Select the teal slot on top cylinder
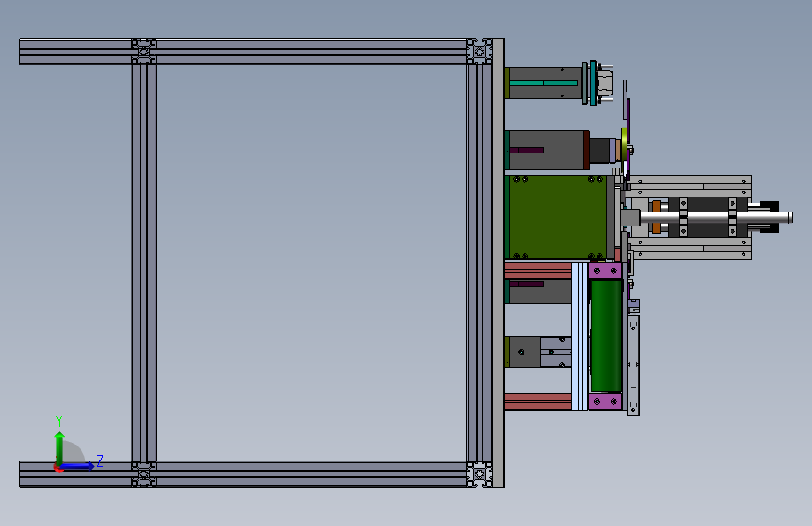812x526 pixels. tap(544, 83)
